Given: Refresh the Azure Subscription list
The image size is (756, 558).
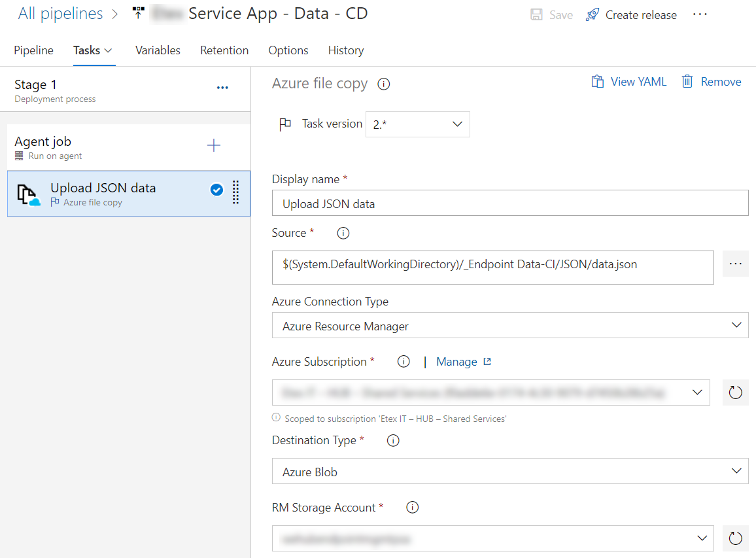Looking at the screenshot, I should coord(735,392).
